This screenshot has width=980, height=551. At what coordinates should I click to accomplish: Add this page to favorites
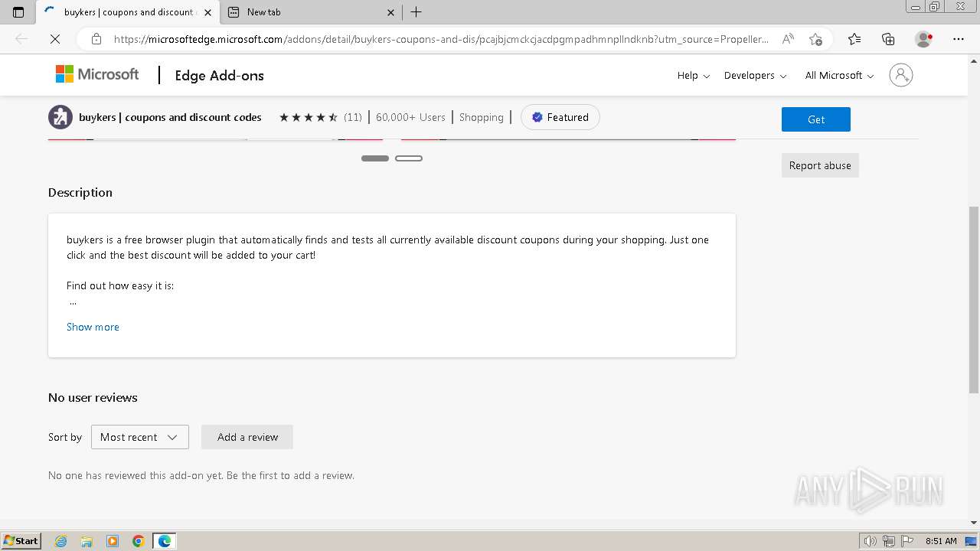(815, 39)
